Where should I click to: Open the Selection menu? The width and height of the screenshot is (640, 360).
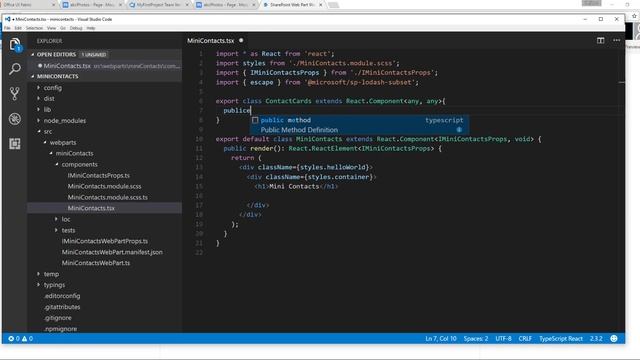click(x=34, y=28)
